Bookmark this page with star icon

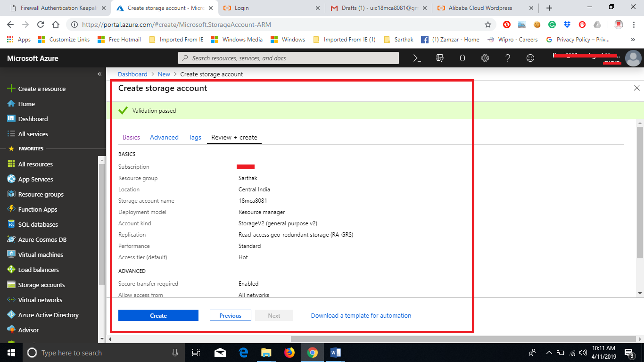tap(488, 25)
